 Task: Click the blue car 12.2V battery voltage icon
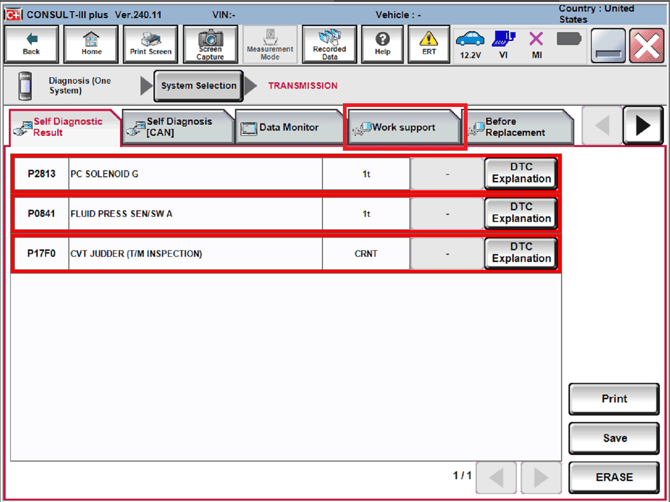click(x=470, y=44)
